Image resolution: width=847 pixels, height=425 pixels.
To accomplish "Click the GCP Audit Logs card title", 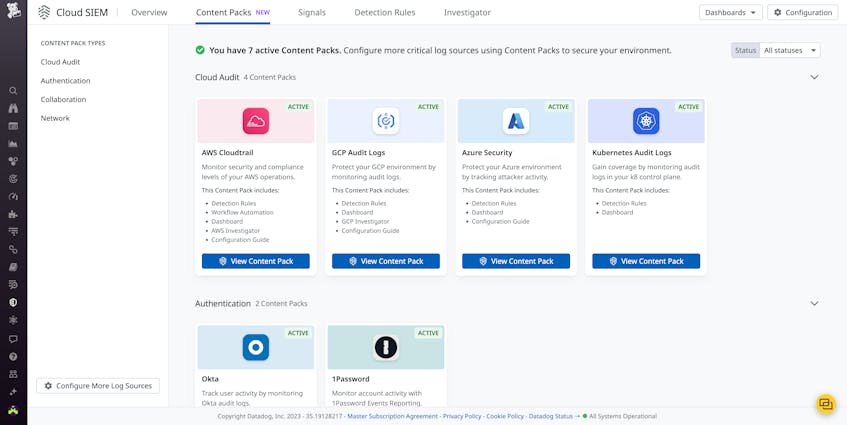I will click(358, 153).
